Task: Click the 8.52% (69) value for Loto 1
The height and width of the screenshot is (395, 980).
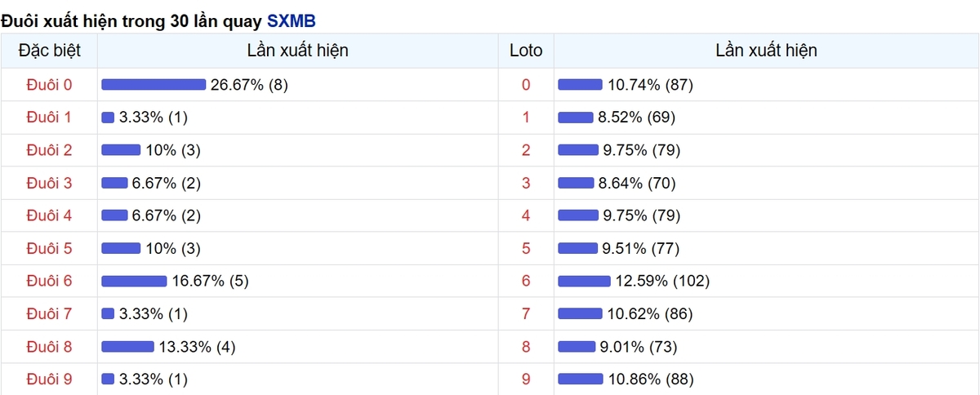Action: 636,118
